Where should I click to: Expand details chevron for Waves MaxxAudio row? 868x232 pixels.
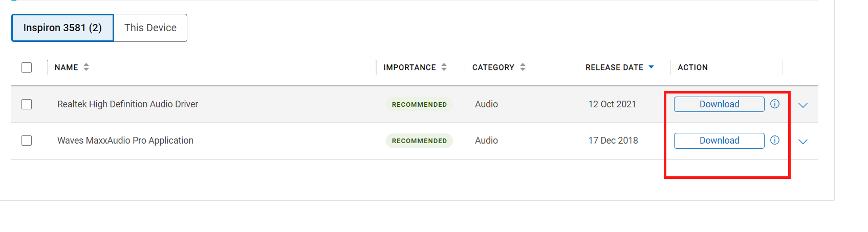pyautogui.click(x=803, y=142)
